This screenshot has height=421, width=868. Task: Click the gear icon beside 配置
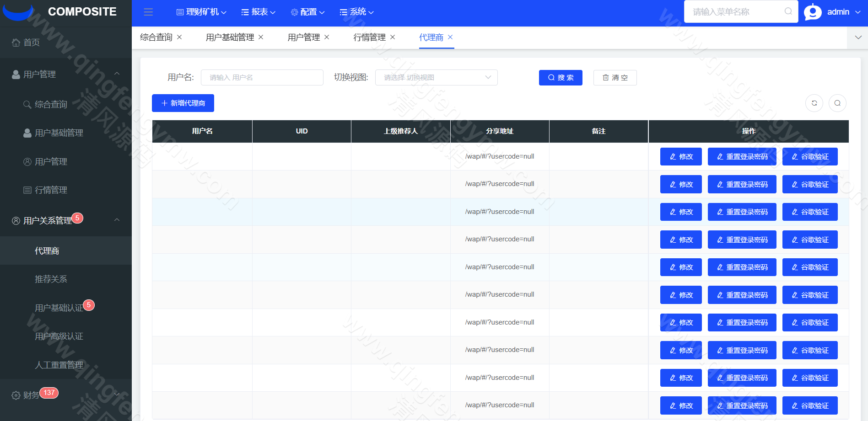[294, 12]
